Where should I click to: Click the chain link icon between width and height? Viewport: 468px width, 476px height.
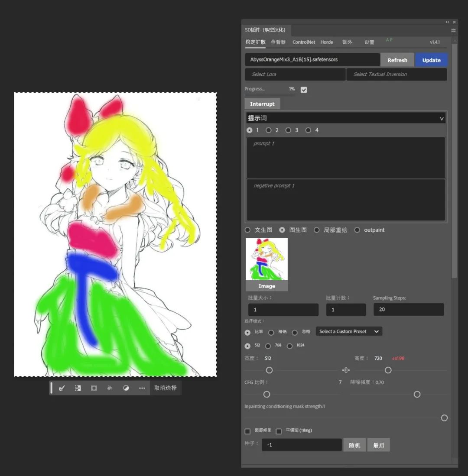[346, 370]
